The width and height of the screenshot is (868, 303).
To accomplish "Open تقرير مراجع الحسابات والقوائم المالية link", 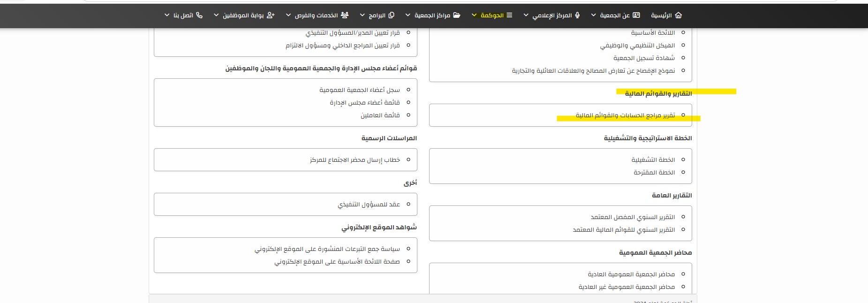I will tap(625, 115).
